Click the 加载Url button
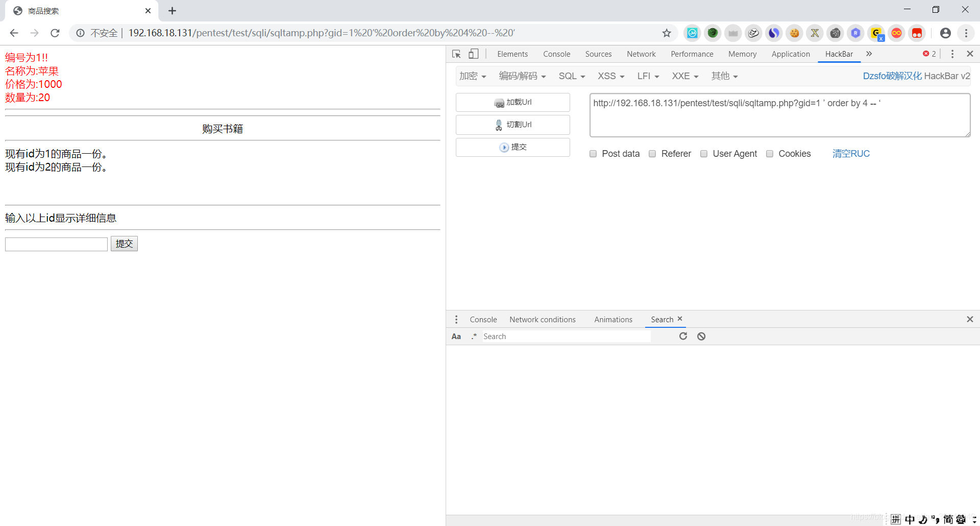The image size is (980, 526). pos(513,102)
